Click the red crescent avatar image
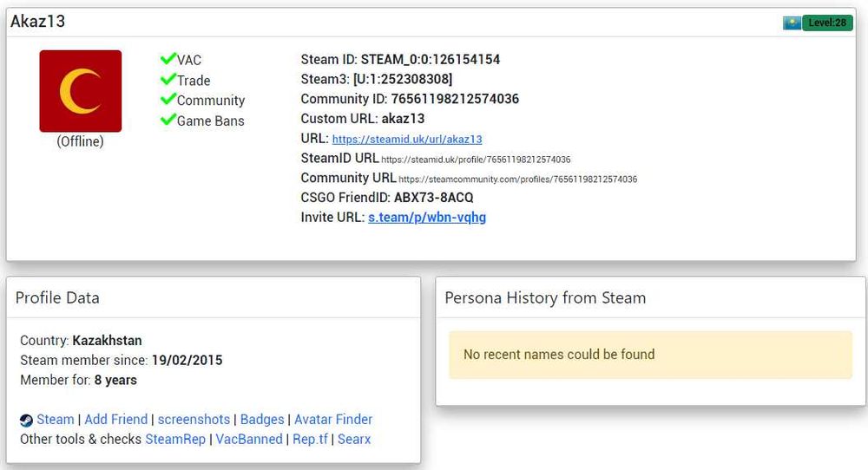Image resolution: width=868 pixels, height=470 pixels. click(x=80, y=91)
